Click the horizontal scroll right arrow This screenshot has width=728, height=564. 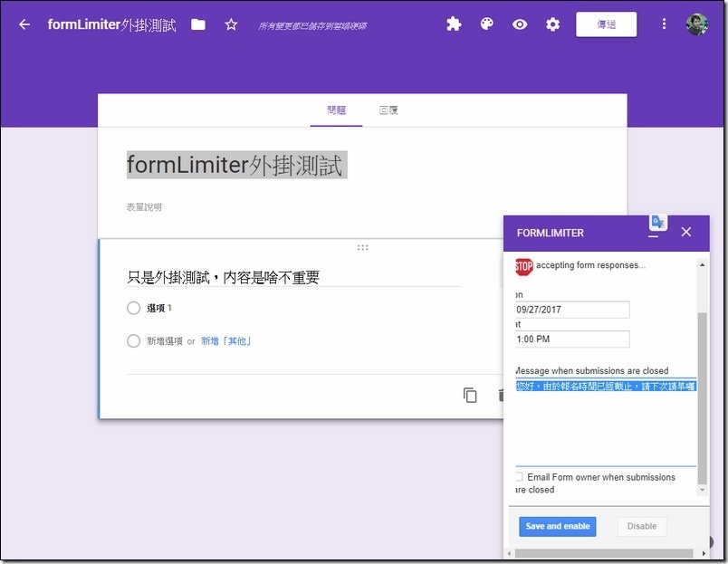pos(704,553)
